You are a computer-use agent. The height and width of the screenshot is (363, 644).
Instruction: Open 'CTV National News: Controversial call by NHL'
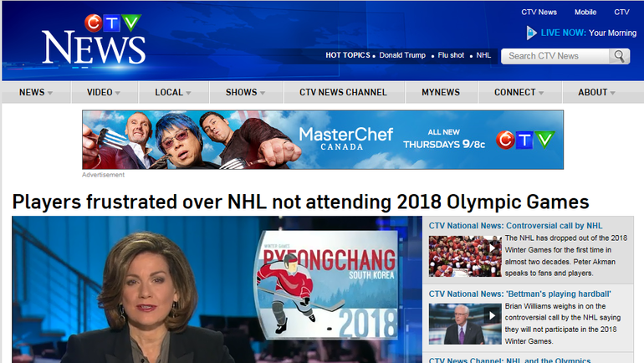click(x=515, y=226)
